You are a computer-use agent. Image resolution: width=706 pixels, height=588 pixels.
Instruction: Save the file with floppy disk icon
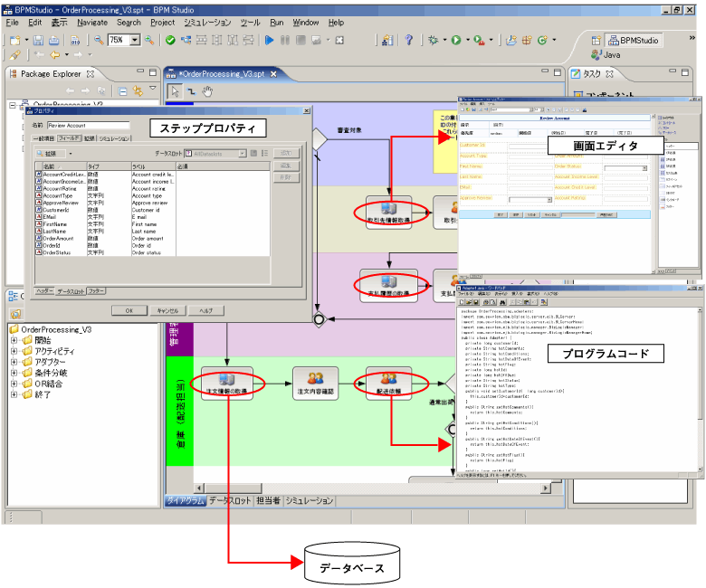click(x=38, y=41)
